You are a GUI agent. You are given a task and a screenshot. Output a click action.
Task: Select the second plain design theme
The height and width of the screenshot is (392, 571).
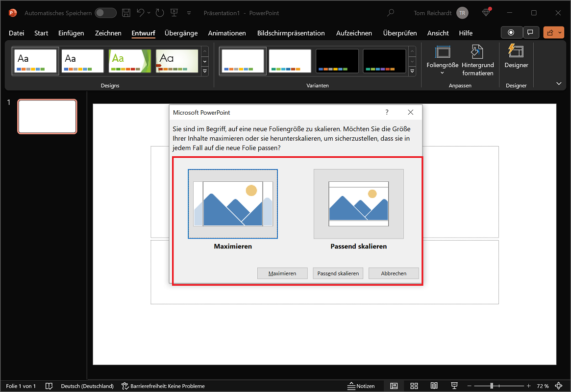tap(83, 61)
